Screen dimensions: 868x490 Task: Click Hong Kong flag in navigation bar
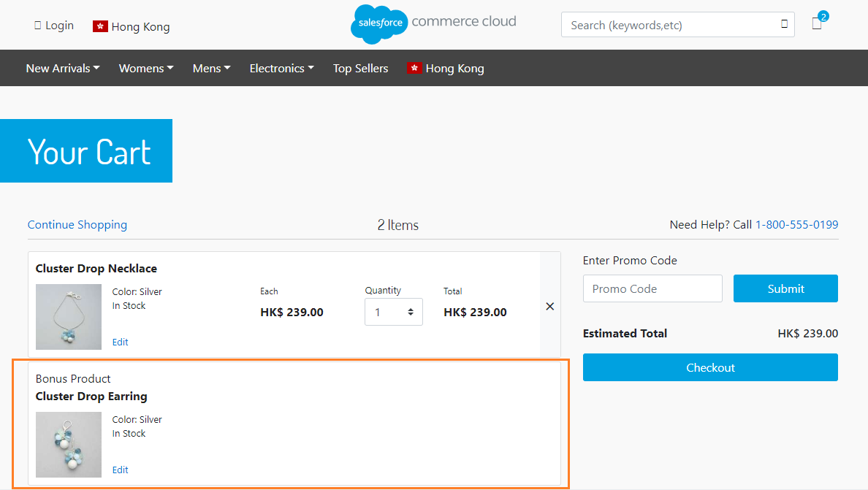click(x=414, y=68)
